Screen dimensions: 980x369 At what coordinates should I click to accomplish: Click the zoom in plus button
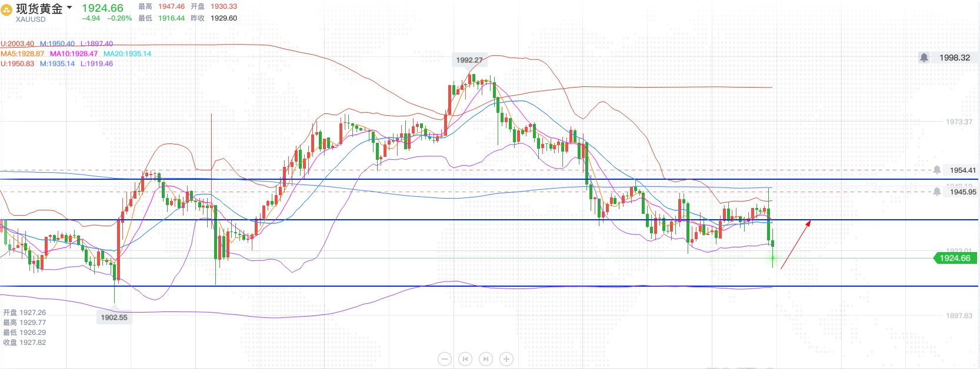tap(506, 358)
